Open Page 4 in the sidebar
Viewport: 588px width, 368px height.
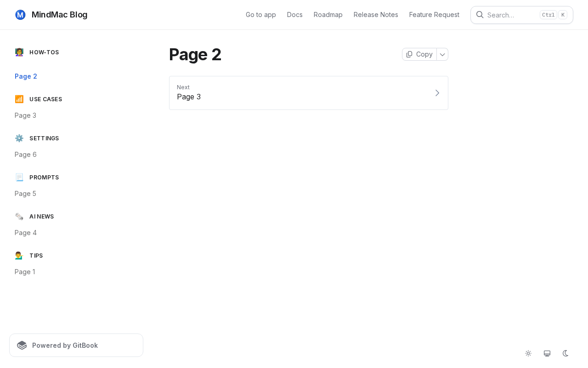26,233
